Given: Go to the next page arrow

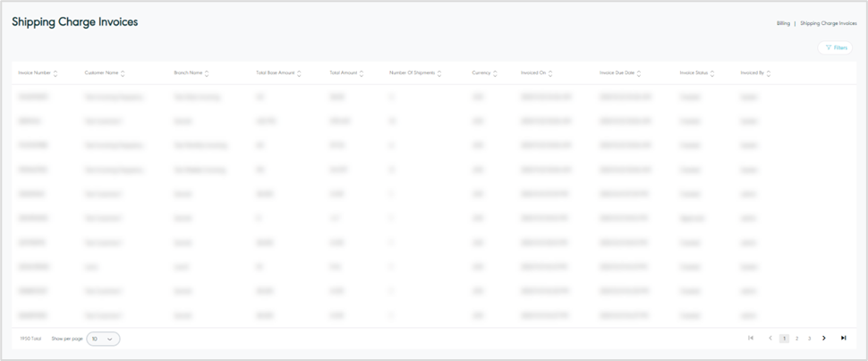Looking at the screenshot, I should point(824,338).
